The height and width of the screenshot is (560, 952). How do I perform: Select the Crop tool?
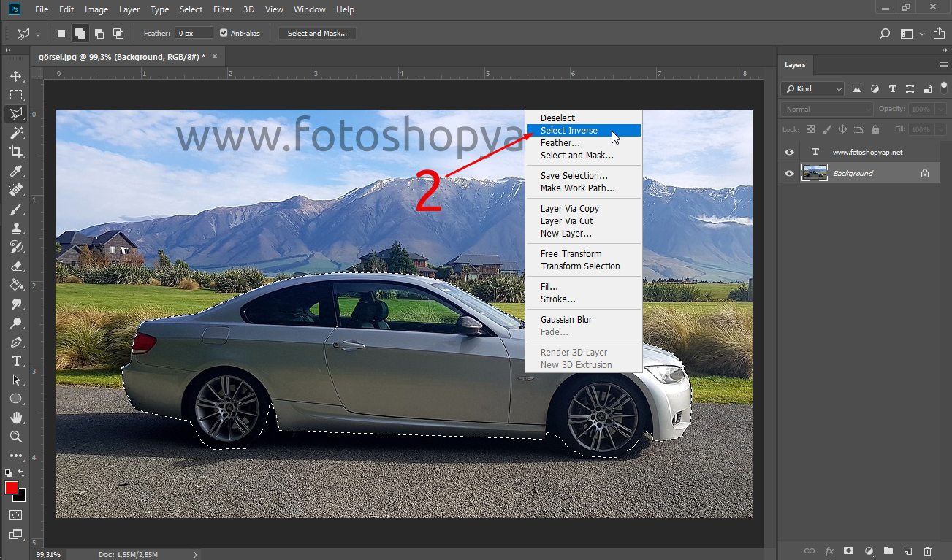[16, 152]
